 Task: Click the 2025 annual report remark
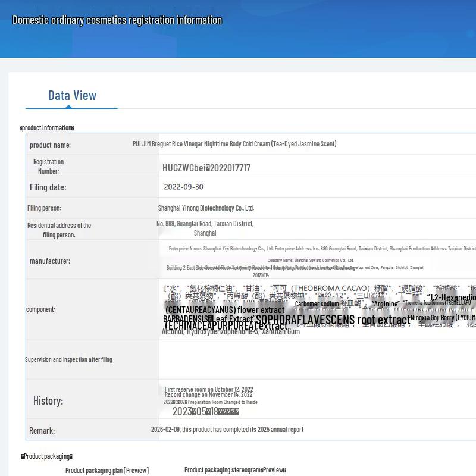pos(227,430)
